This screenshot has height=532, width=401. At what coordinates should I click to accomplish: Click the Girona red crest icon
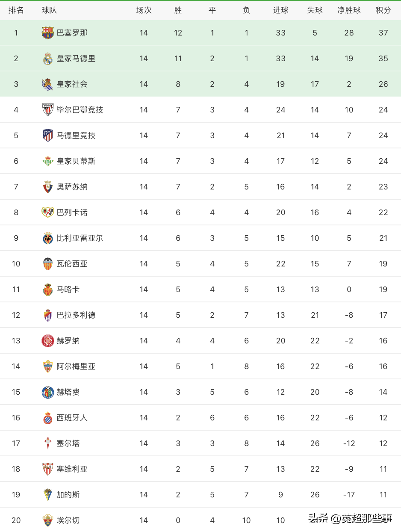pyautogui.click(x=48, y=341)
